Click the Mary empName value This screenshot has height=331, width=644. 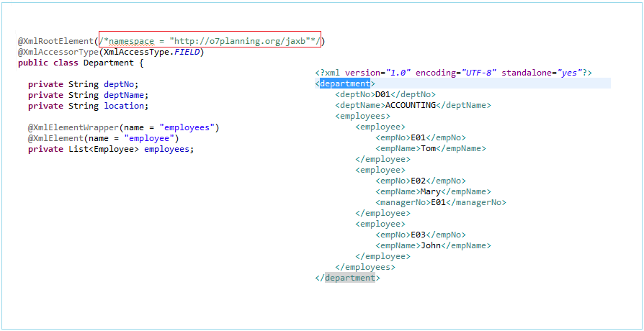pyautogui.click(x=431, y=191)
